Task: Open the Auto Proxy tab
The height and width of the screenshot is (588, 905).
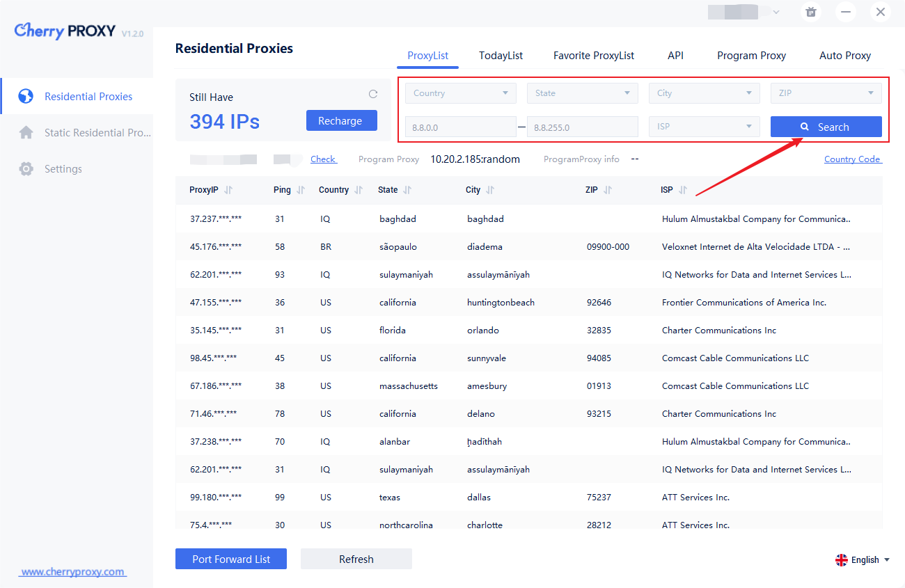Action: [x=844, y=56]
